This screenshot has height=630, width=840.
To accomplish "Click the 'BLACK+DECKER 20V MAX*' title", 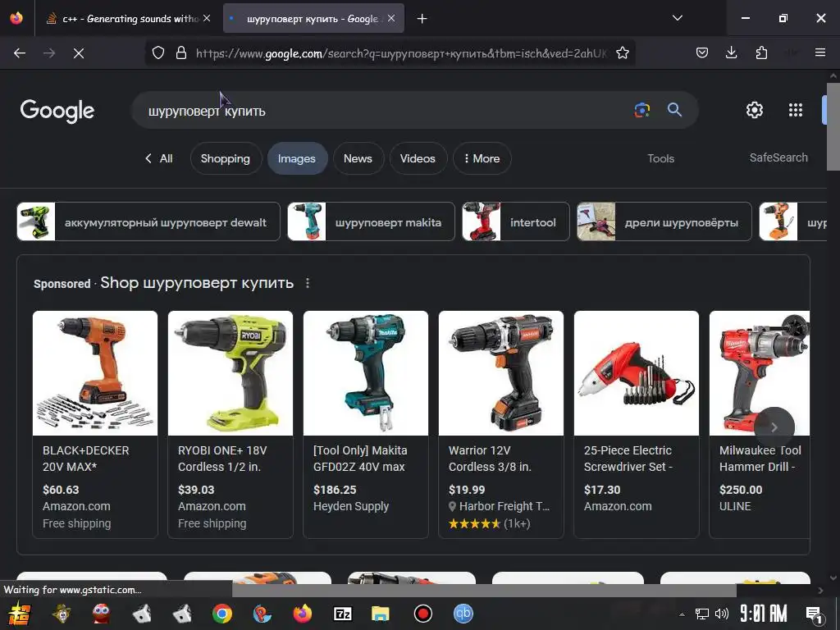I will [85, 459].
